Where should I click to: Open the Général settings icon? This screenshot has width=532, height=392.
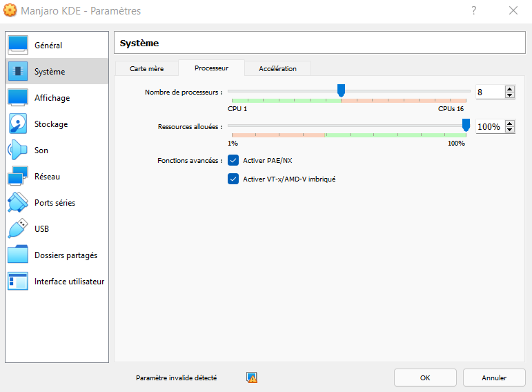point(17,45)
